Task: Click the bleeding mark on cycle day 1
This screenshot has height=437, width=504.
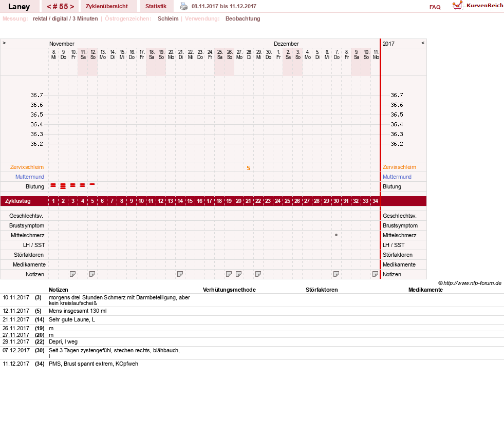Action: tap(53, 185)
